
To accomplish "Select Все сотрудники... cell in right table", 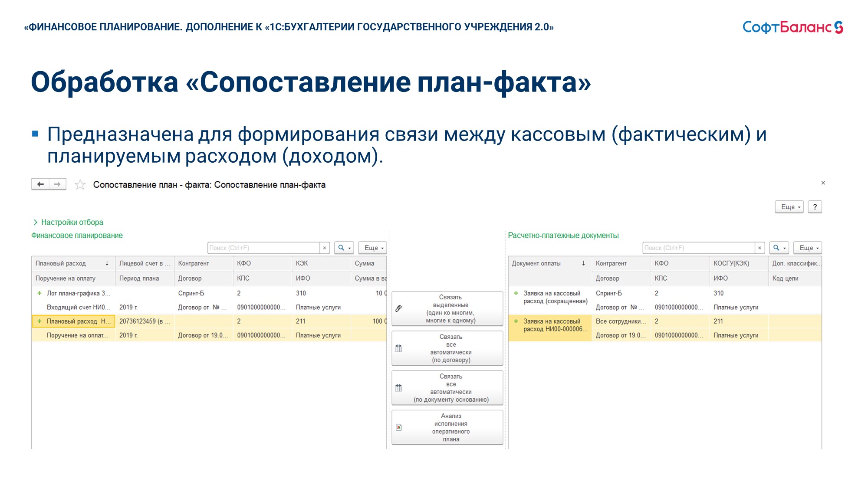I will tap(621, 321).
